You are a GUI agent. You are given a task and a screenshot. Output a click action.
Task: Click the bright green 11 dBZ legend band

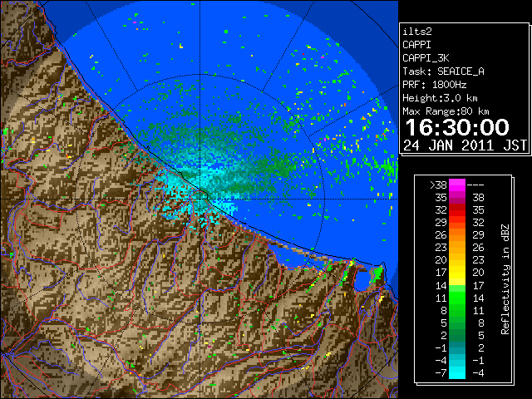click(457, 298)
